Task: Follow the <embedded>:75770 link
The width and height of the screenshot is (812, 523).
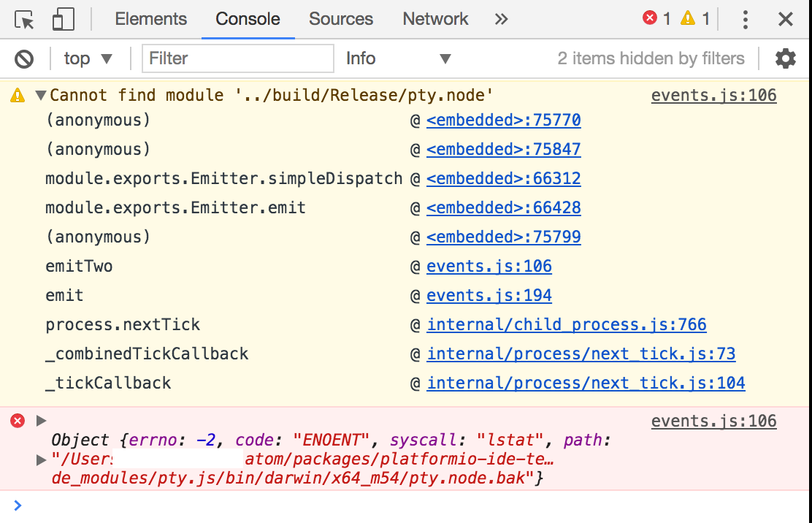Action: 503,120
